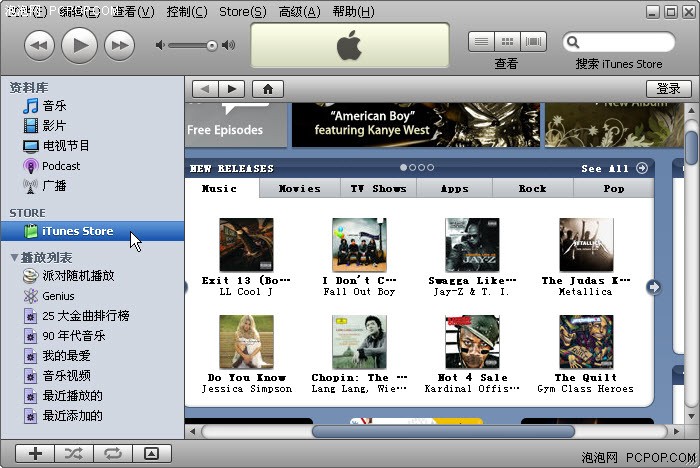Show artwork viewer button

151,454
